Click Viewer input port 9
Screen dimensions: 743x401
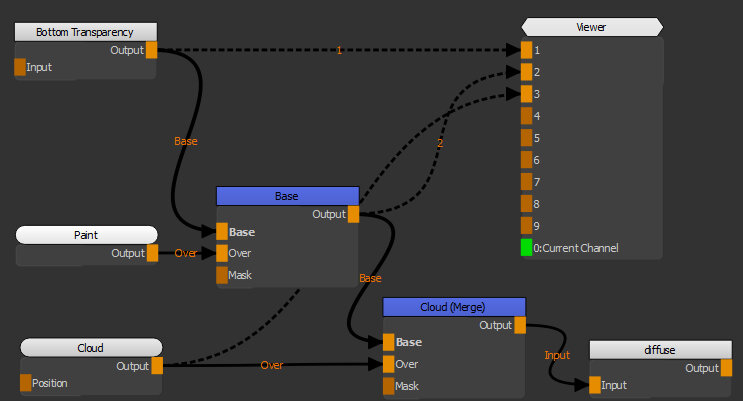click(526, 225)
